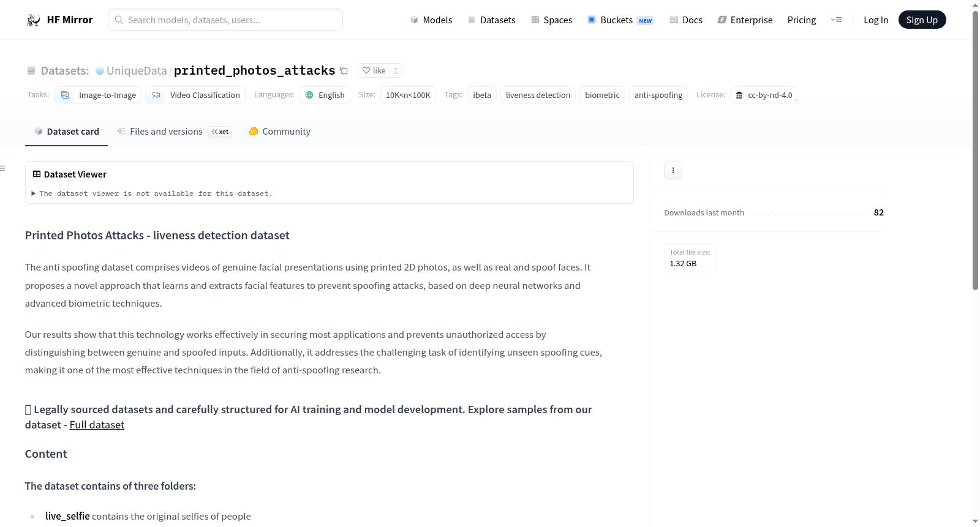
Task: Click the scrollbar down arrow
Action: pos(975,521)
